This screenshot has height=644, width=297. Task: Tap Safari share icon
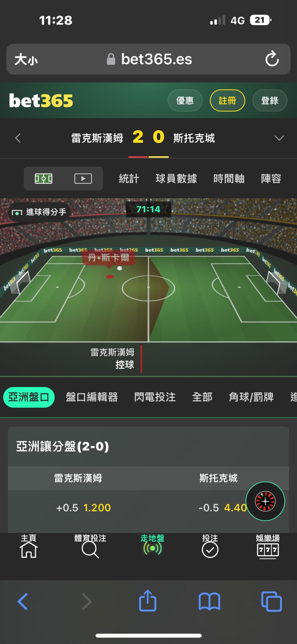[148, 601]
